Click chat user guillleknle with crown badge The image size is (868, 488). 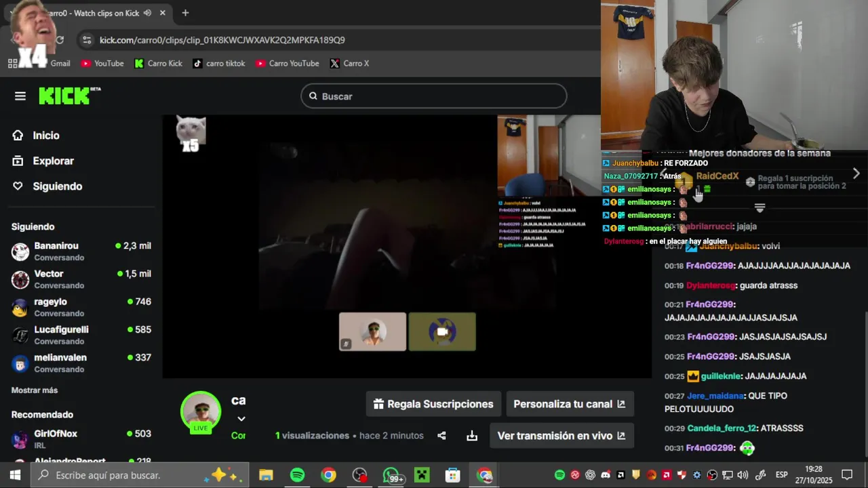click(719, 376)
